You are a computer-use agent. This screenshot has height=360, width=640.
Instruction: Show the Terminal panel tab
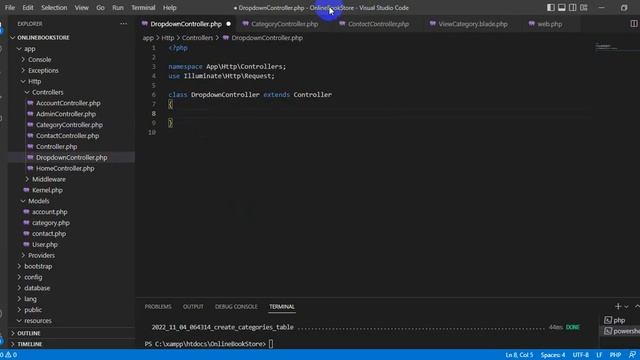pos(282,307)
